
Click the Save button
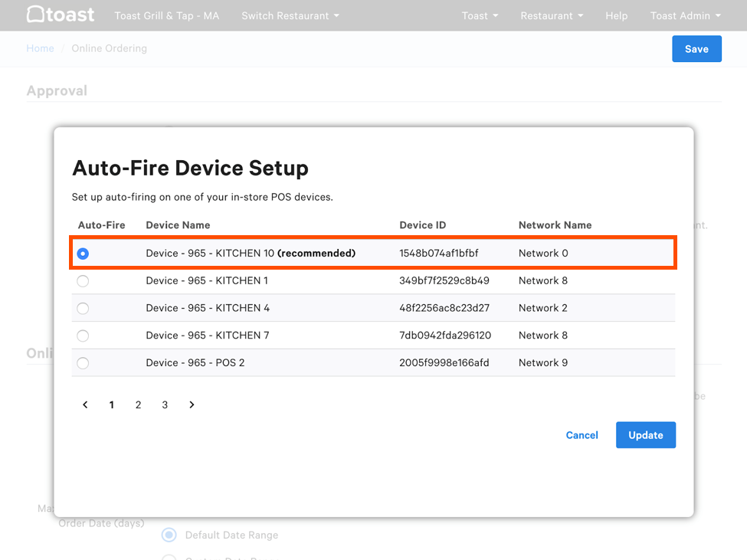click(x=696, y=48)
